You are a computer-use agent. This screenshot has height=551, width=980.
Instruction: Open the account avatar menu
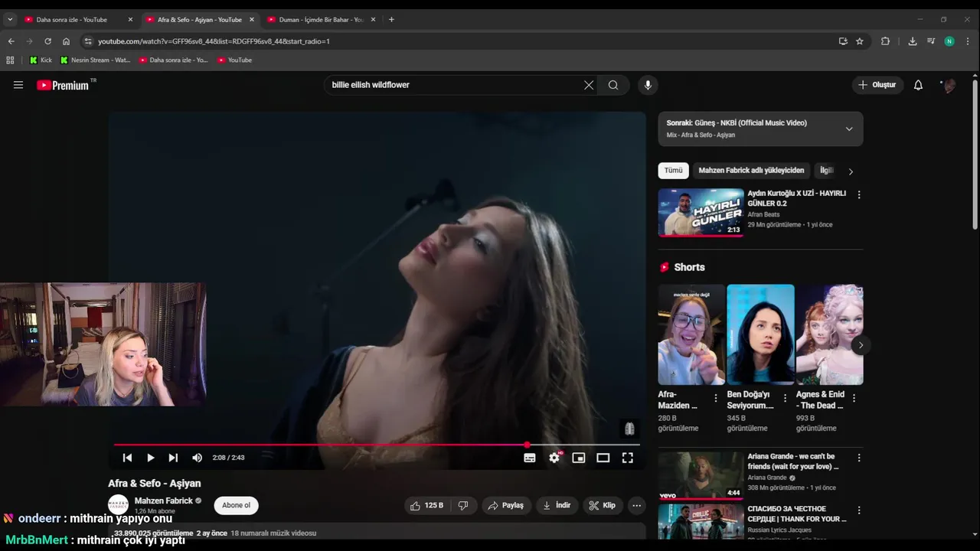949,85
